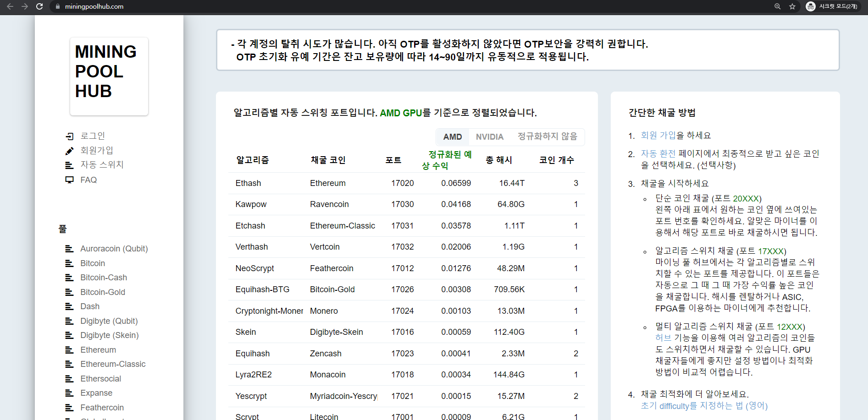Image resolution: width=868 pixels, height=420 pixels.
Task: Click the bars icon beside Digibyte (Skein)
Action: click(69, 335)
